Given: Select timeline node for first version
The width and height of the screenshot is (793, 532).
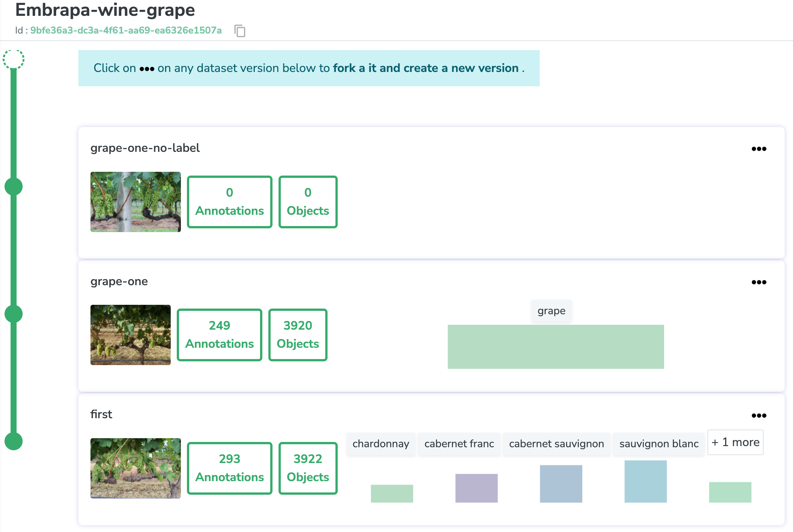Looking at the screenshot, I should pyautogui.click(x=14, y=441).
